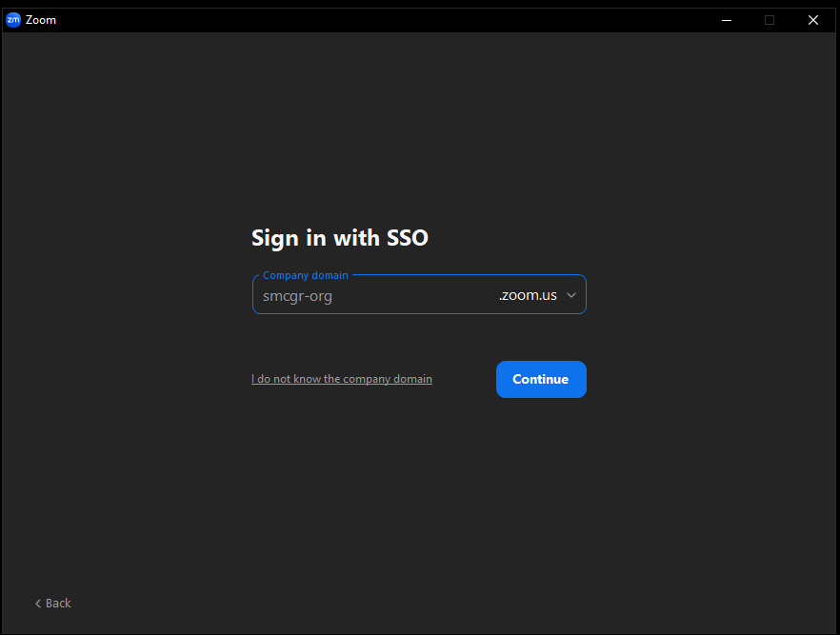Click the Zoom logo in title bar
Viewport: 840px width, 635px height.
(13, 20)
